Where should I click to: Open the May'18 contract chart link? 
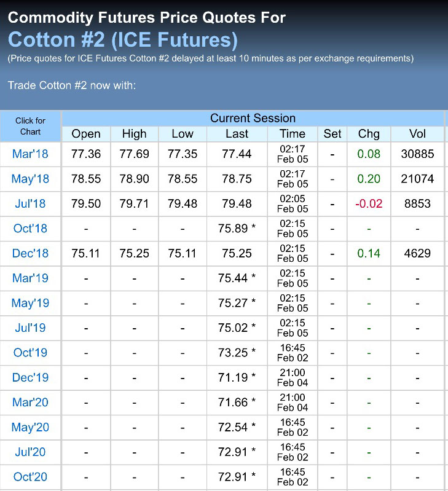(x=30, y=179)
